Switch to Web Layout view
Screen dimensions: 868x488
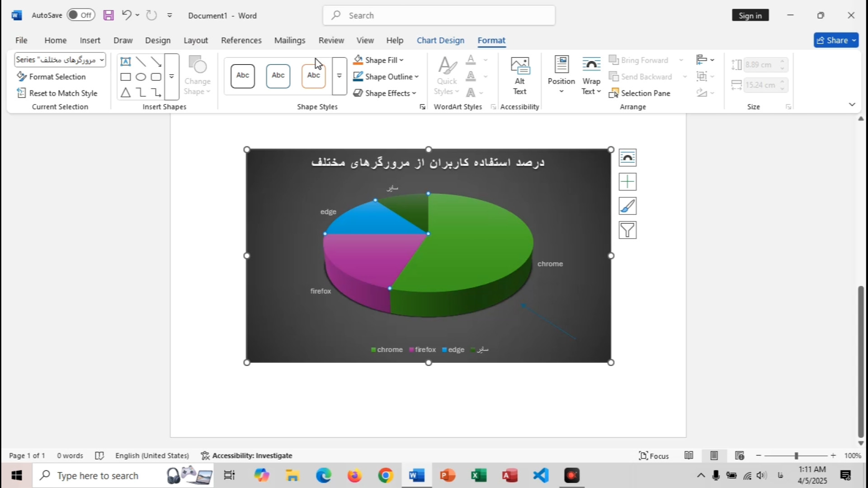740,455
